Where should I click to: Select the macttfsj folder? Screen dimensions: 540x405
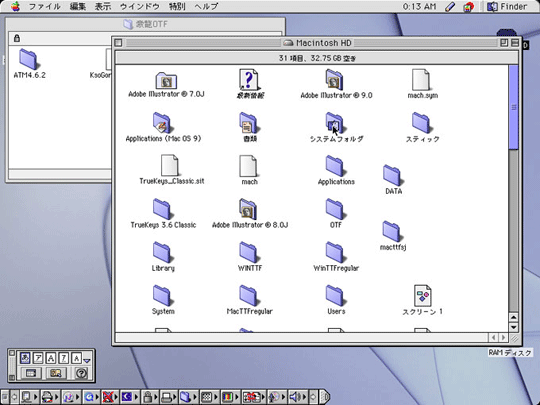(393, 231)
